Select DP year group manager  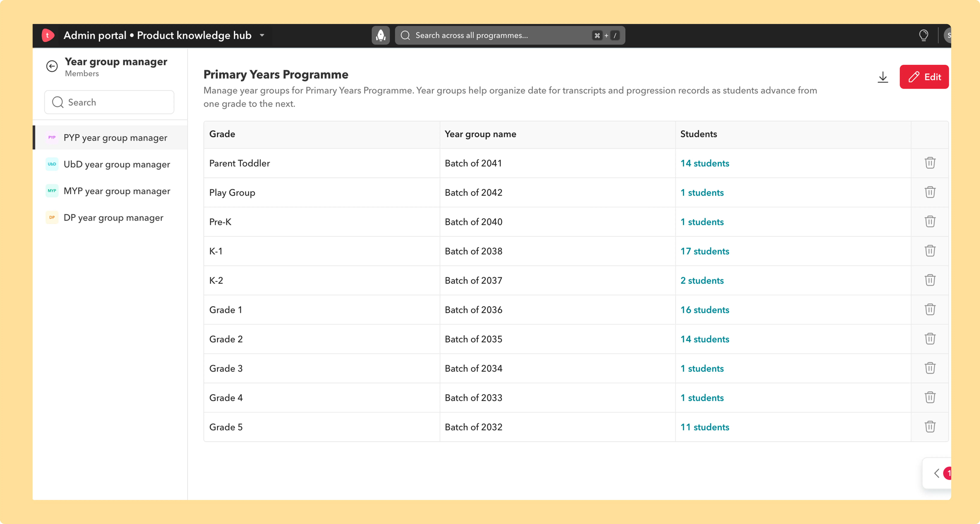[x=110, y=217]
